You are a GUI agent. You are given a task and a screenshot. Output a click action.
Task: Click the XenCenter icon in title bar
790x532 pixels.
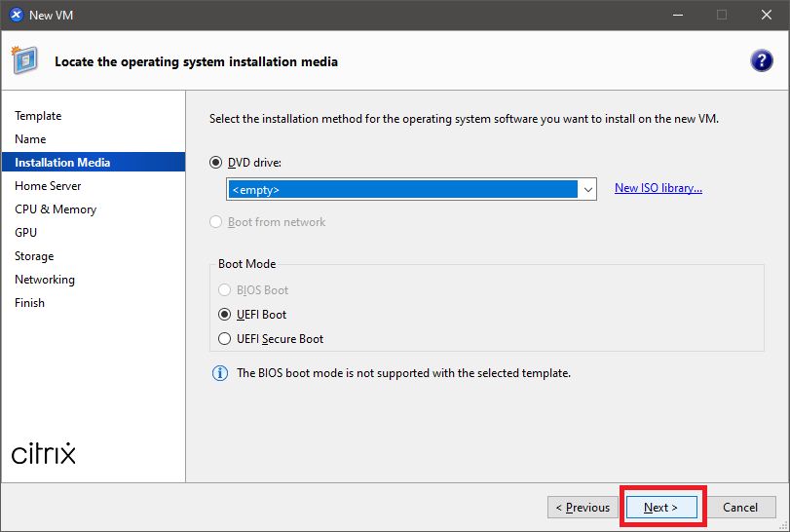16,15
